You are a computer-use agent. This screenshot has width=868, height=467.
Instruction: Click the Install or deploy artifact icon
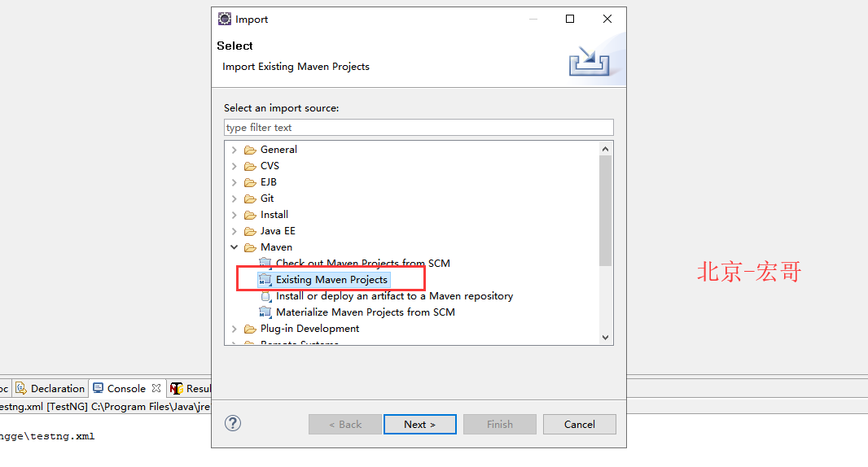coord(265,297)
